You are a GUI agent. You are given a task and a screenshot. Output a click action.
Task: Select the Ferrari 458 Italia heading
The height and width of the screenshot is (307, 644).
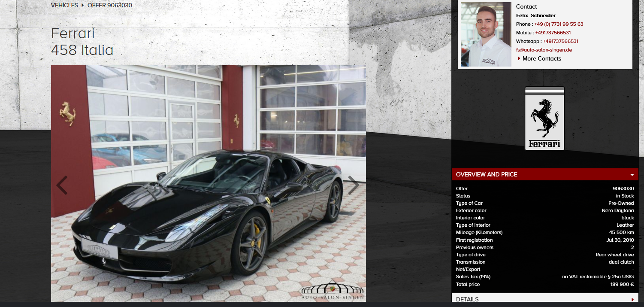(82, 42)
